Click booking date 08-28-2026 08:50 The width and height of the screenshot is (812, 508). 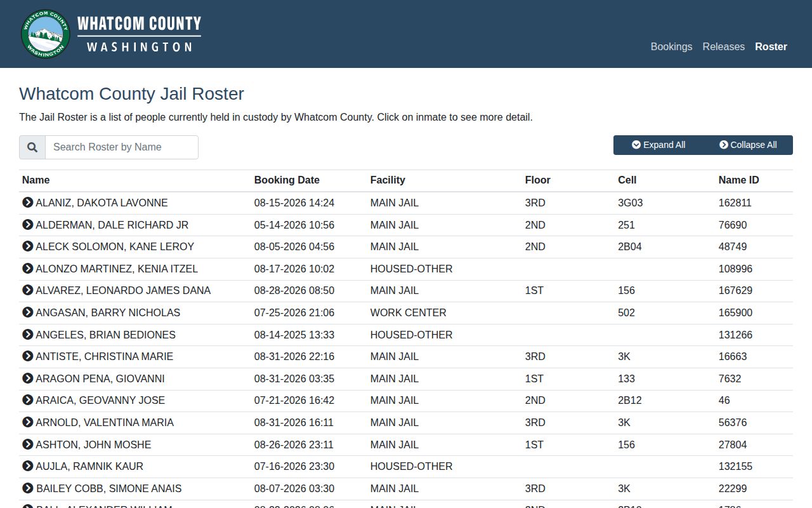(294, 291)
